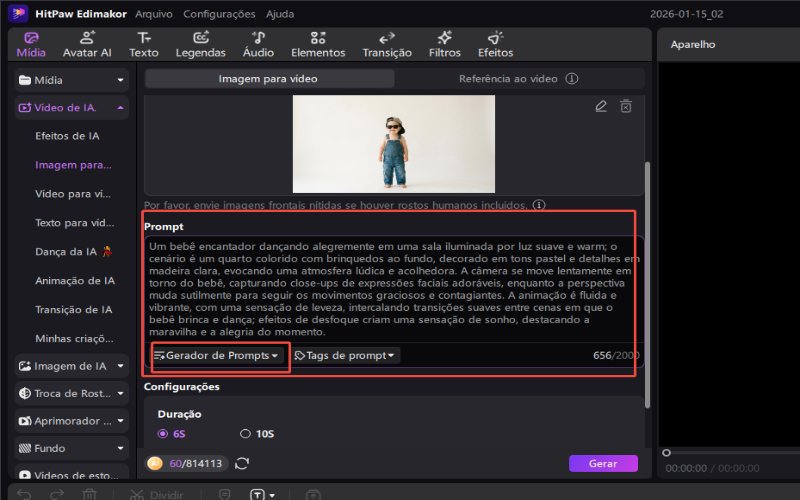Open the Transição panel
800x500 pixels.
coord(387,44)
